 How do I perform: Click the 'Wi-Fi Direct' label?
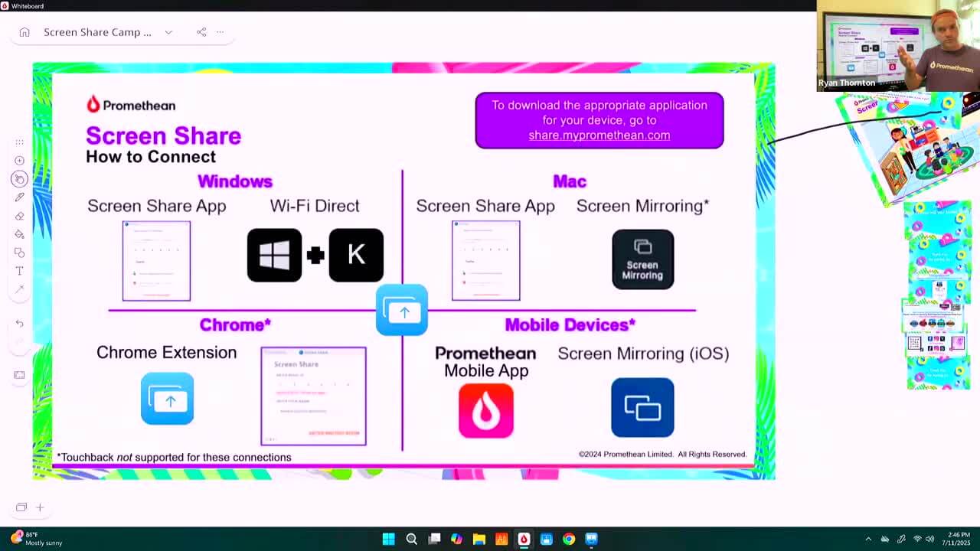(315, 206)
